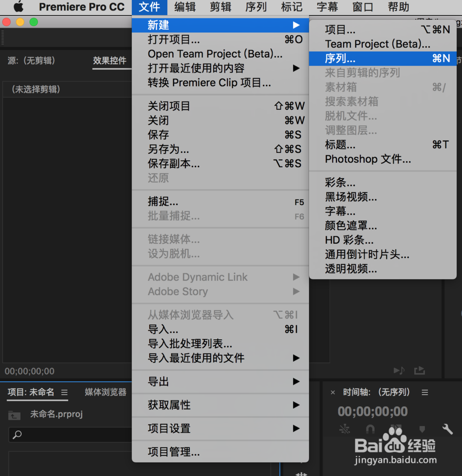Click the play audio note icon

(x=399, y=370)
